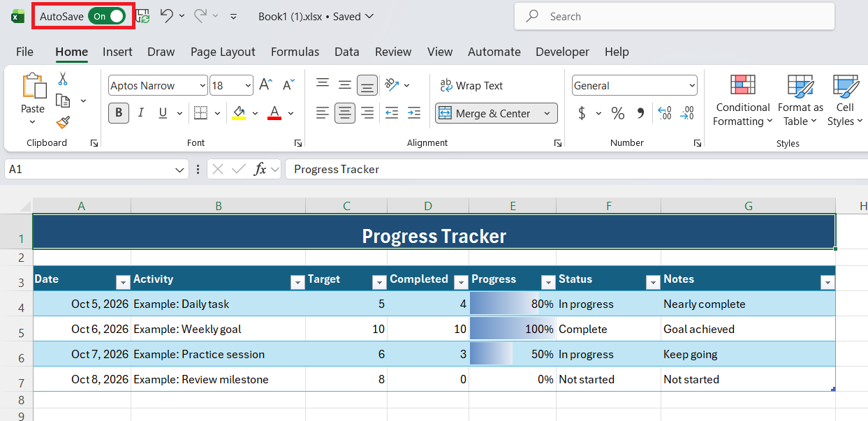
Task: Apply Accounting dollar number format
Action: (x=582, y=112)
